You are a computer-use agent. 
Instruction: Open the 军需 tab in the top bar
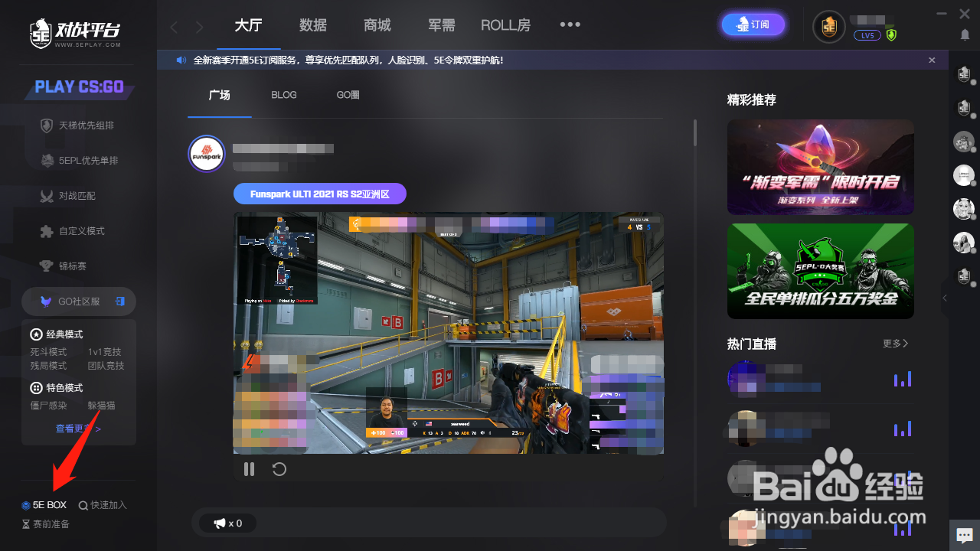pyautogui.click(x=441, y=24)
